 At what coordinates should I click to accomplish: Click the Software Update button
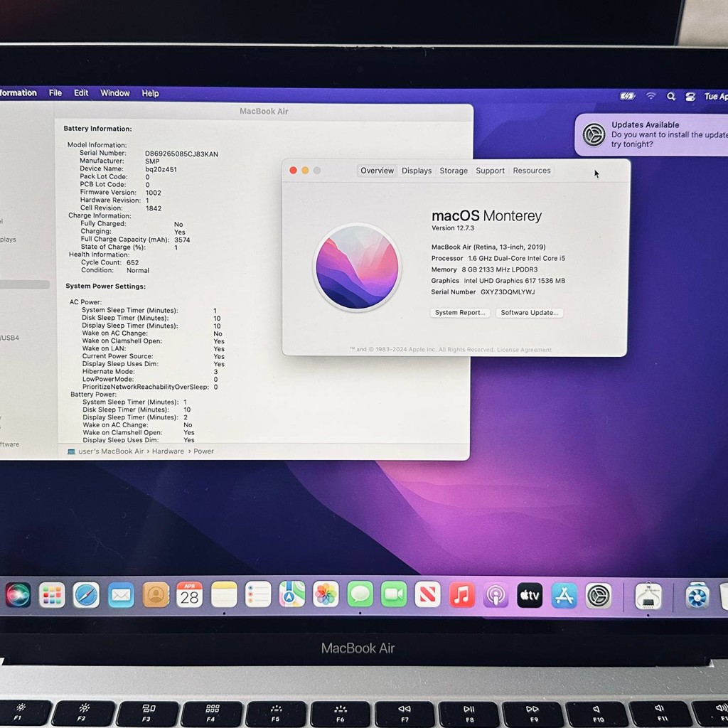pos(529,313)
